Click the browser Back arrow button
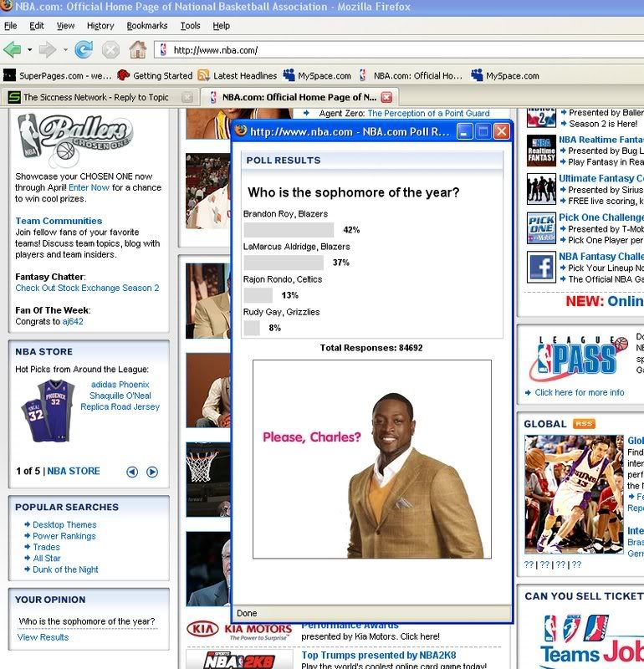The height and width of the screenshot is (669, 644). pyautogui.click(x=12, y=49)
